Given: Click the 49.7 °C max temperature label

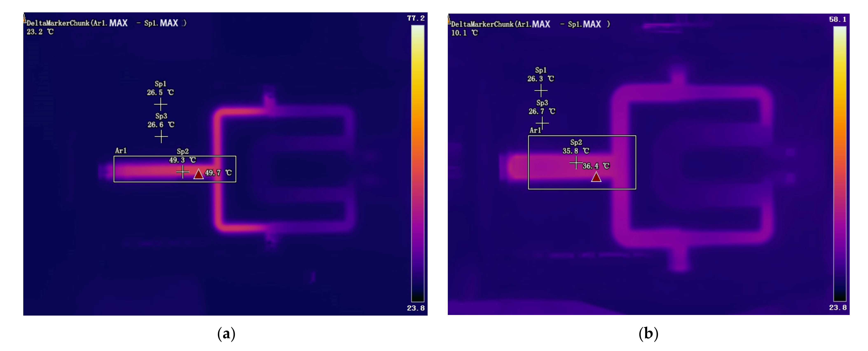Looking at the screenshot, I should [x=218, y=173].
